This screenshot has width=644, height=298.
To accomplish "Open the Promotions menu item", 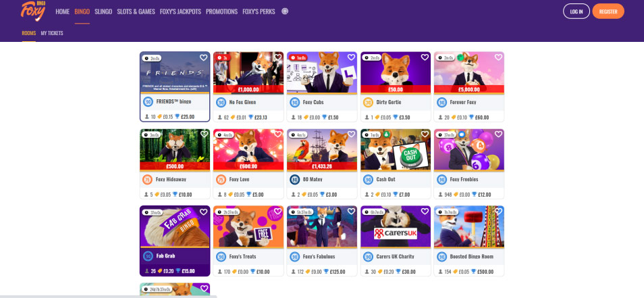I will 222,11.
